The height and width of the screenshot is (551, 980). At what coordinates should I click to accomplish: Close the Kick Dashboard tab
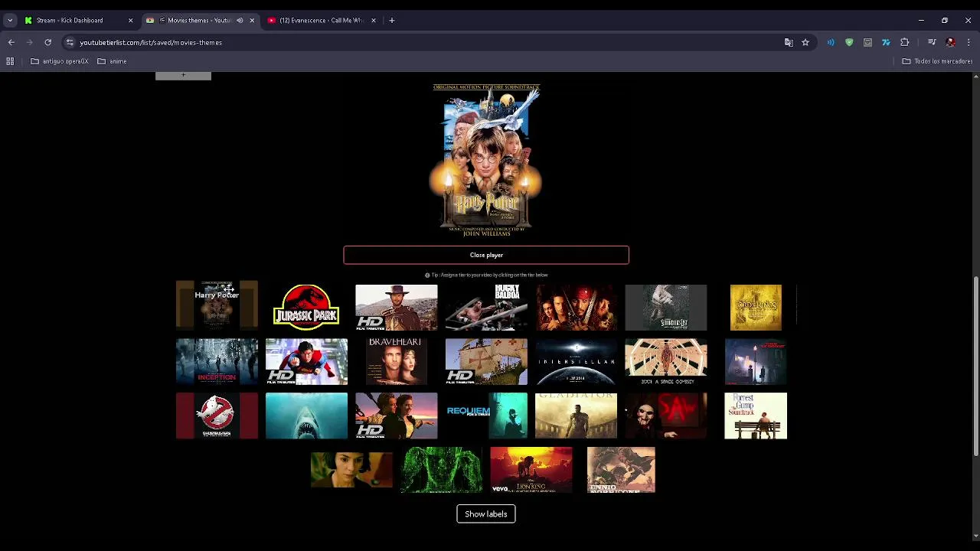[x=130, y=21]
